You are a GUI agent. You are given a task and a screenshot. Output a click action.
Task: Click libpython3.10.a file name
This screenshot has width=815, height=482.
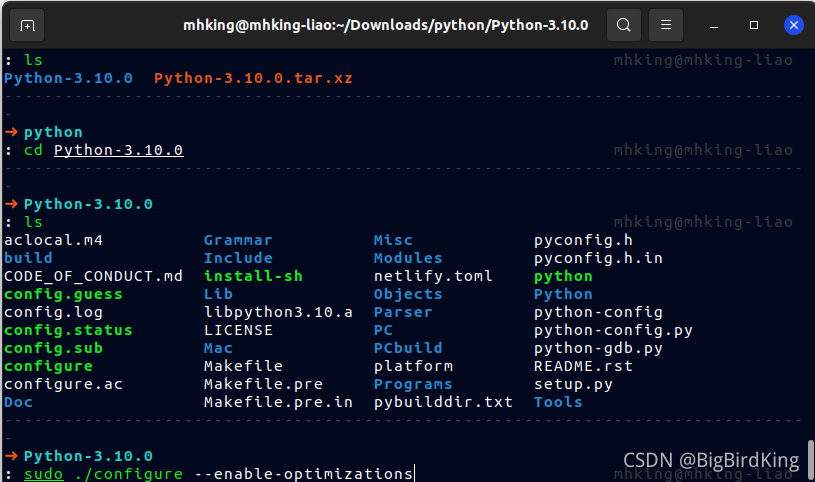tap(278, 312)
